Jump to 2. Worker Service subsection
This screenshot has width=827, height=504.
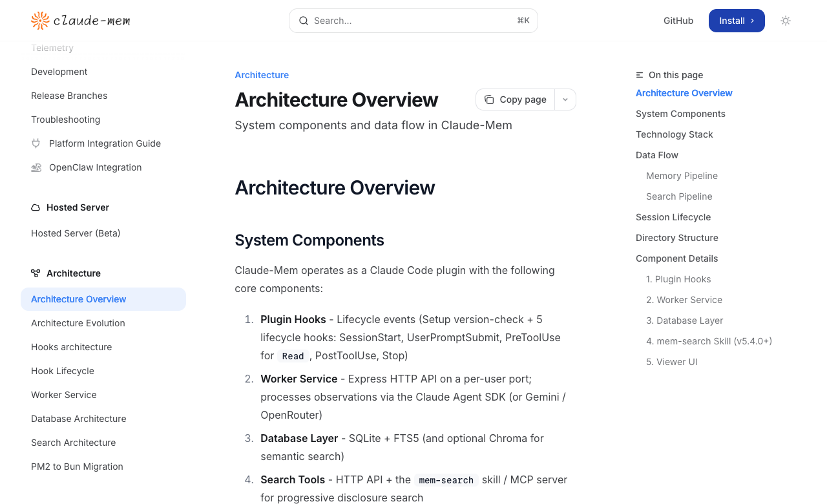[684, 300]
